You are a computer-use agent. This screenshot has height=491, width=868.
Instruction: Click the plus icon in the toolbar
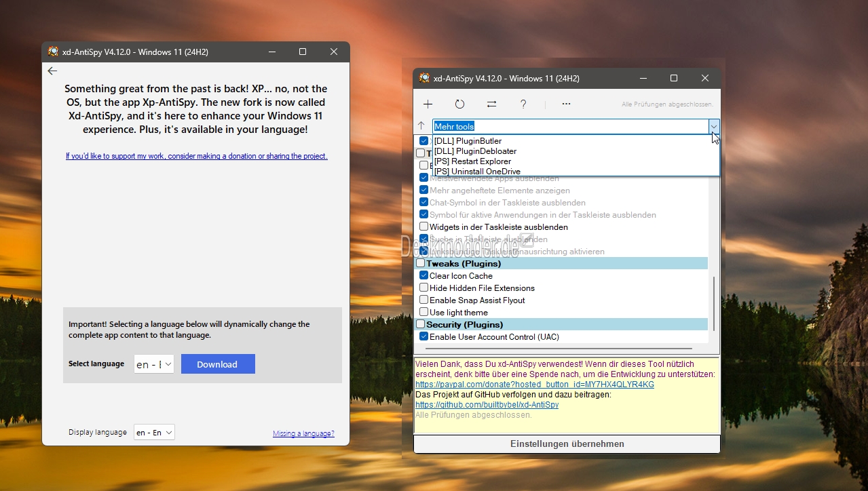428,104
